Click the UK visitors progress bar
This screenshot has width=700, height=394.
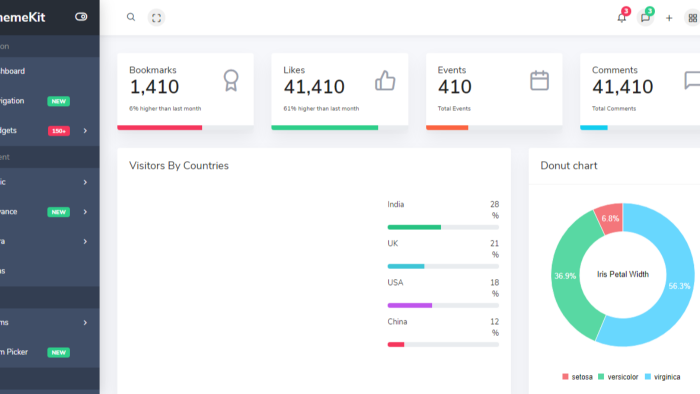tap(443, 266)
